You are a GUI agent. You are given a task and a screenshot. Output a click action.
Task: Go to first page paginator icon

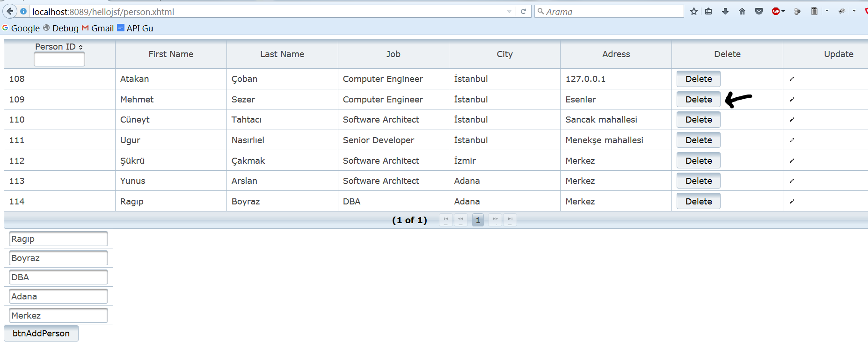[x=446, y=219]
